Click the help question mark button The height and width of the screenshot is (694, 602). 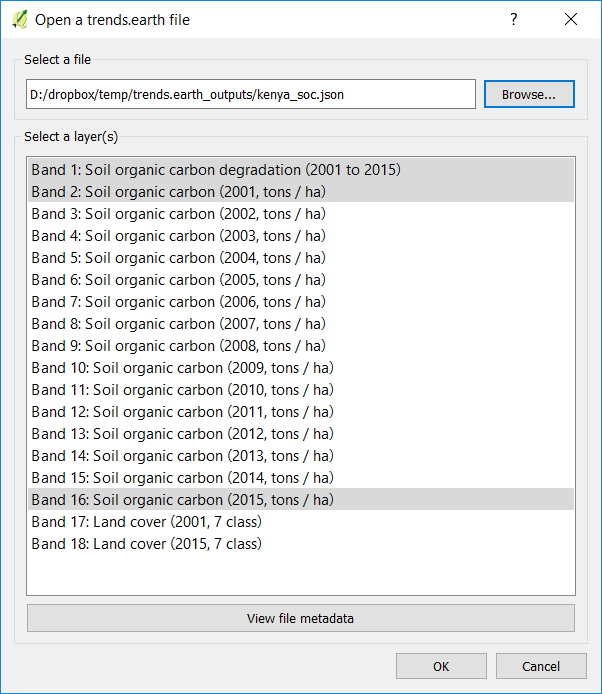coord(513,19)
